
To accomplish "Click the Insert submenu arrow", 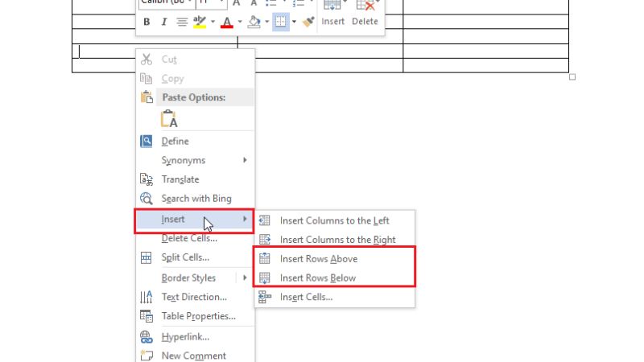I will pyautogui.click(x=245, y=219).
